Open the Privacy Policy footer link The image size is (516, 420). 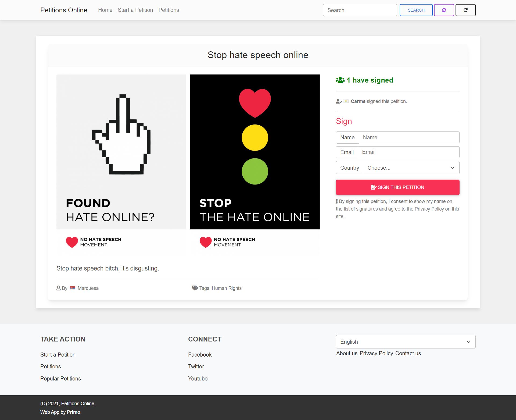pyautogui.click(x=376, y=353)
